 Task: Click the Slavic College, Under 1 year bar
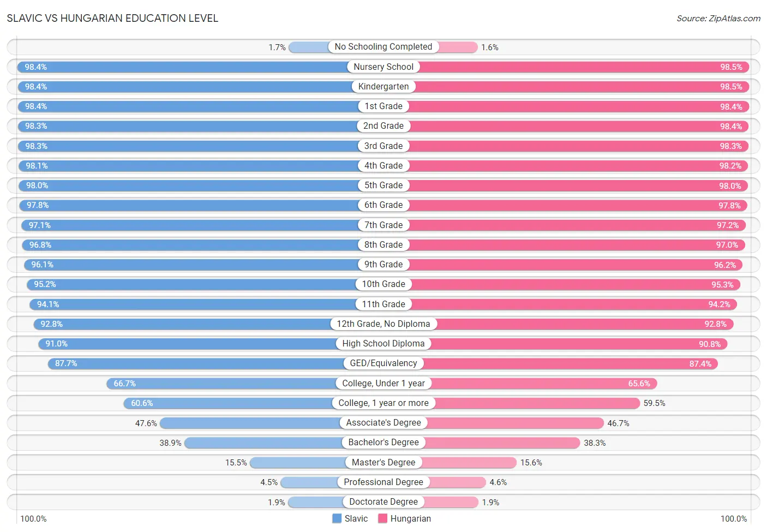(221, 384)
